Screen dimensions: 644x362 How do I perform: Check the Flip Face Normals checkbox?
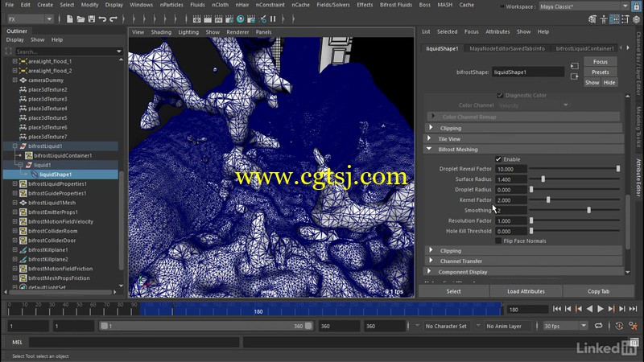tap(498, 241)
